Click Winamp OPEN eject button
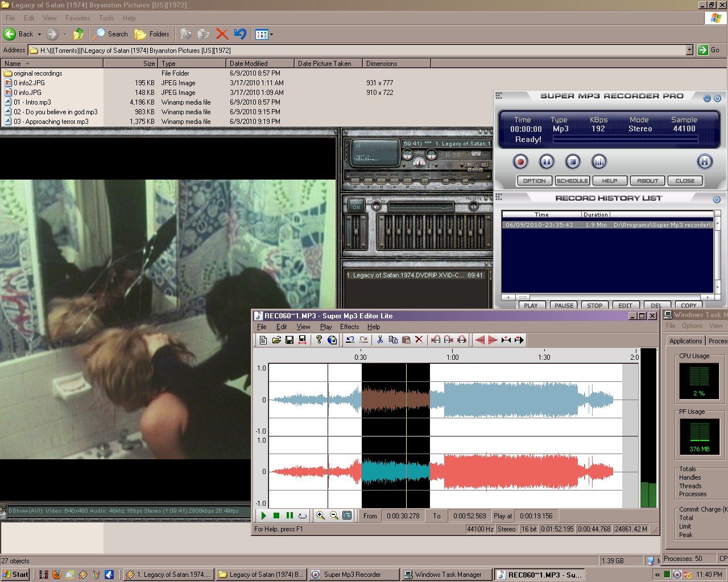The width and height of the screenshot is (728, 582). pyautogui.click(x=425, y=181)
